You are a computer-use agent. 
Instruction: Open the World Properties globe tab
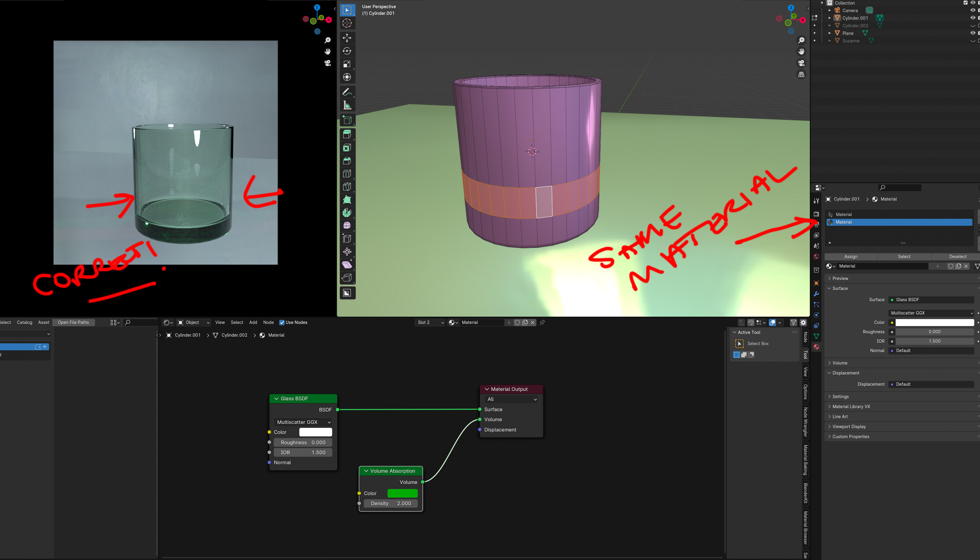817,256
